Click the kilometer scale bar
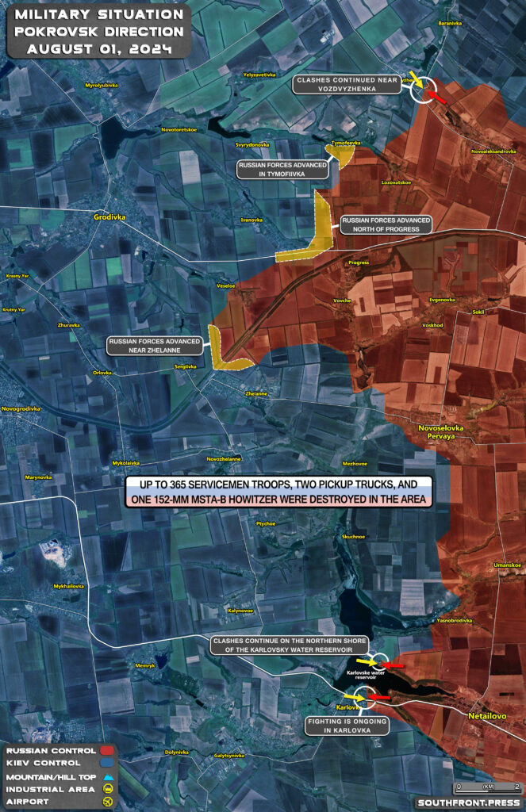The height and width of the screenshot is (812, 526). point(487,787)
